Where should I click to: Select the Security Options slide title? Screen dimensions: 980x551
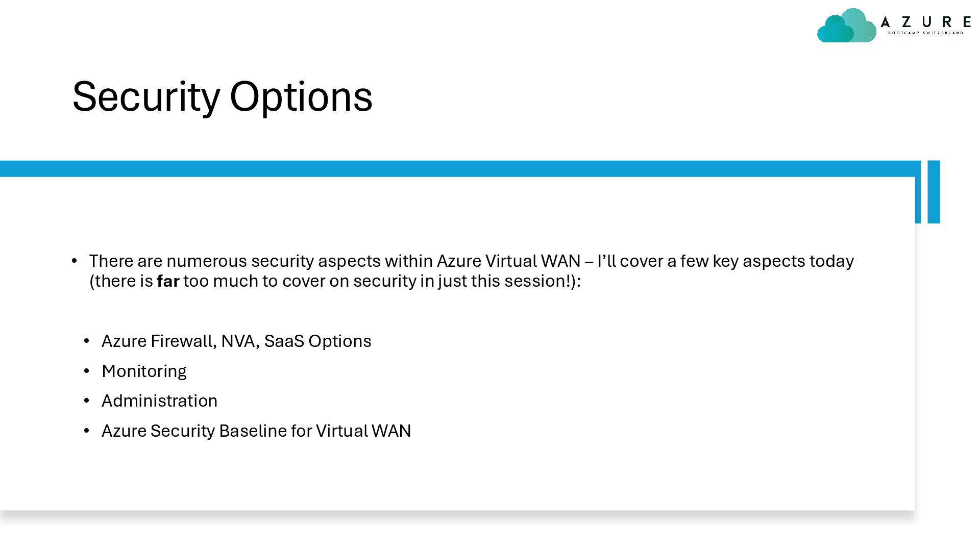pyautogui.click(x=223, y=96)
